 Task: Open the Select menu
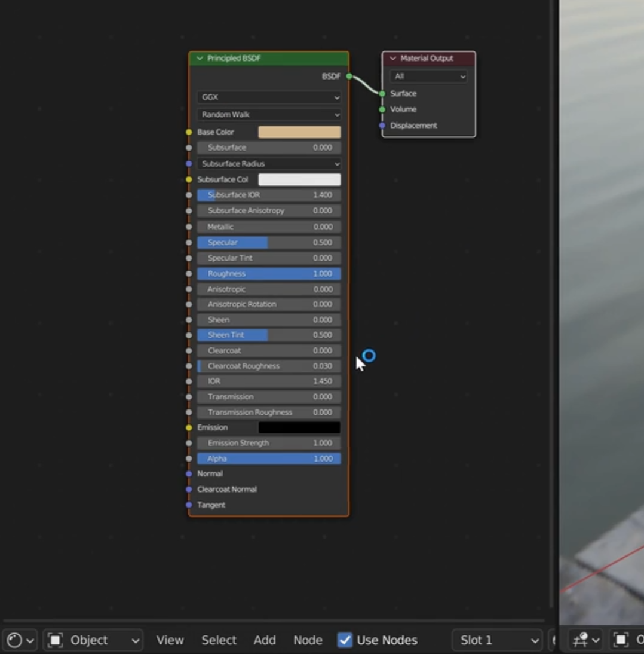click(x=219, y=640)
